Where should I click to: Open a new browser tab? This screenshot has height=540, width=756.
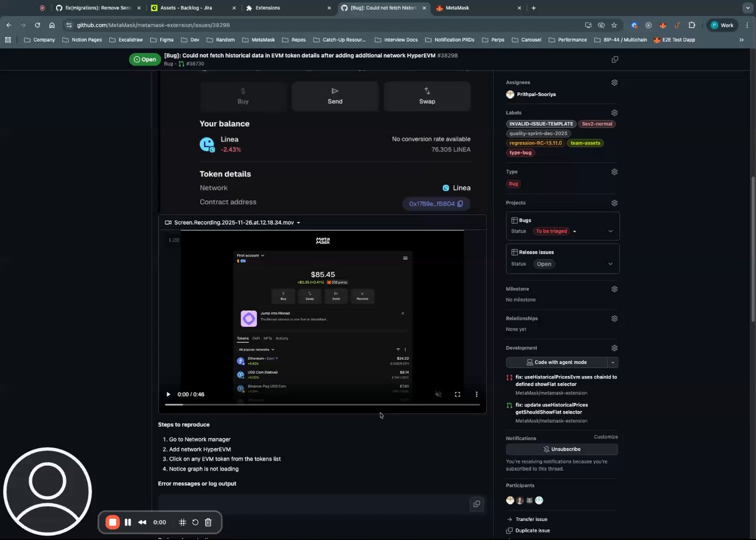coord(533,8)
